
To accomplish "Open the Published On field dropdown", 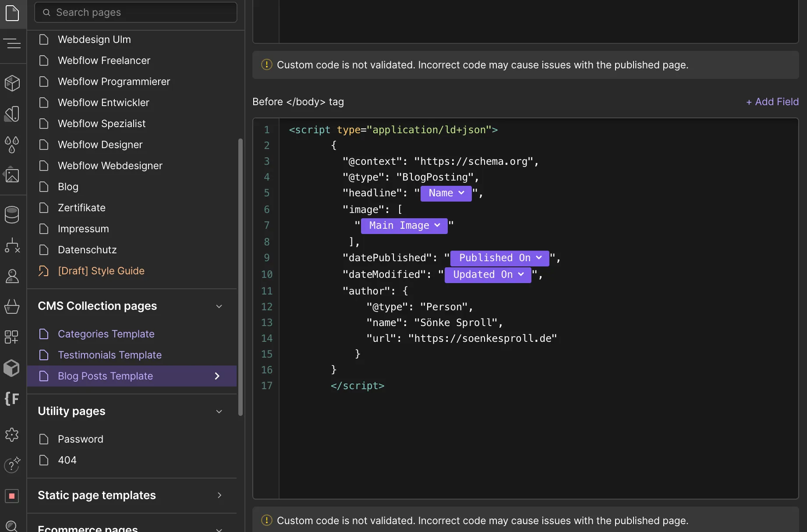I will (x=499, y=258).
